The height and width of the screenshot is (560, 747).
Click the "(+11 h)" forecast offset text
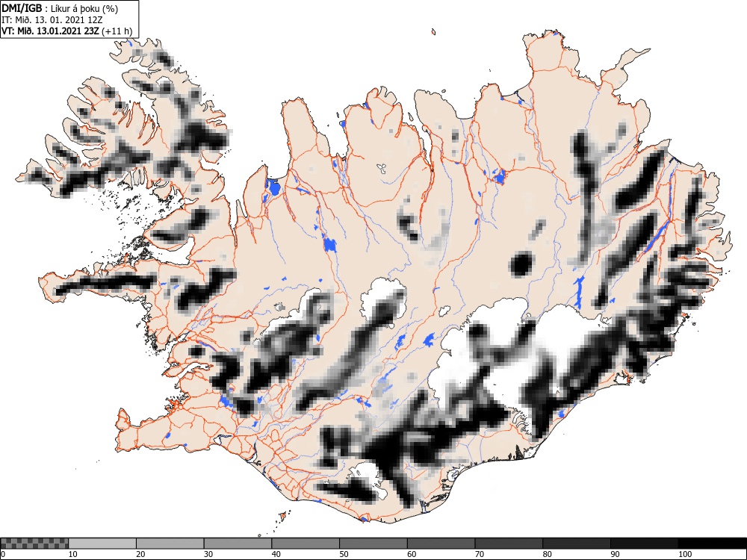coord(117,31)
